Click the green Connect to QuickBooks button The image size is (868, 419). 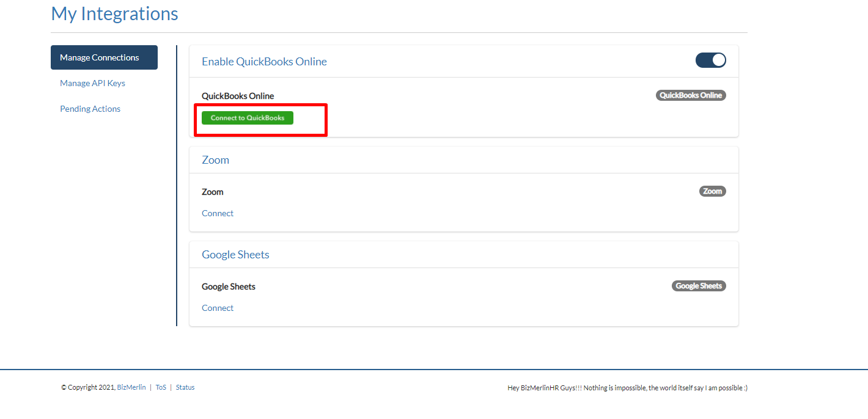[x=248, y=118]
